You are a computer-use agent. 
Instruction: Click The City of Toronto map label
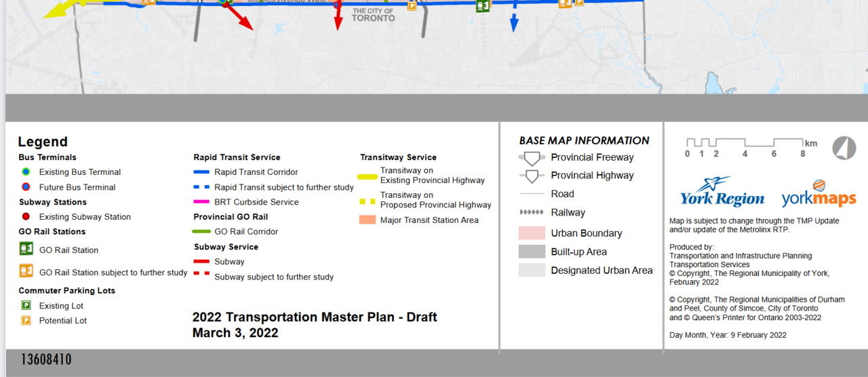coord(372,15)
